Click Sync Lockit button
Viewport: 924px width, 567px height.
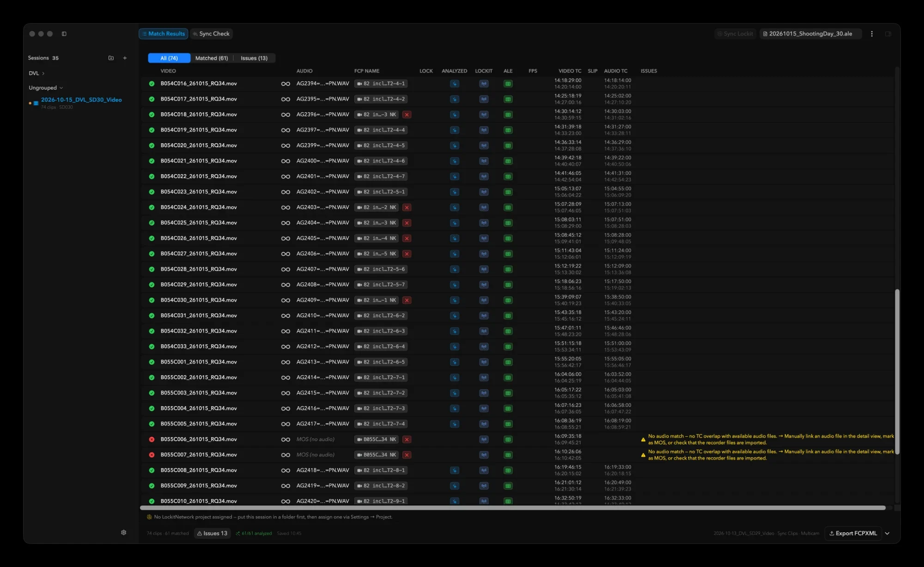(735, 34)
